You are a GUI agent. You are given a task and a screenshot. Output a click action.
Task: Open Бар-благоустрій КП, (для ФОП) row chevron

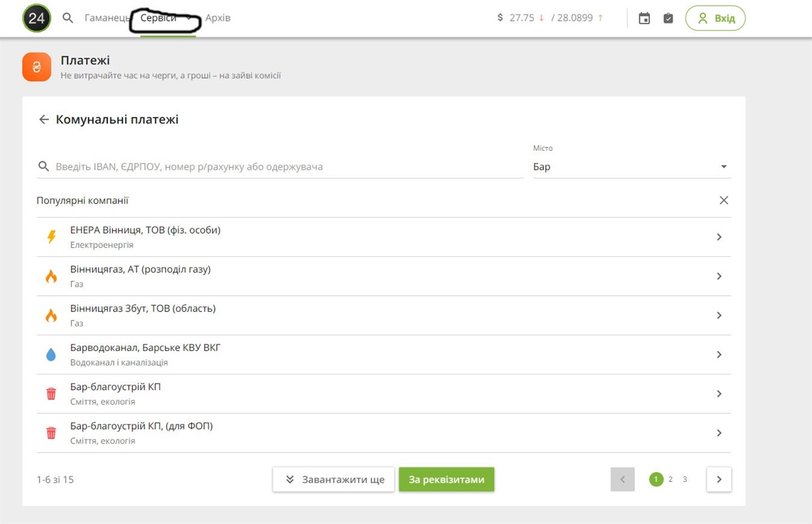pyautogui.click(x=719, y=433)
